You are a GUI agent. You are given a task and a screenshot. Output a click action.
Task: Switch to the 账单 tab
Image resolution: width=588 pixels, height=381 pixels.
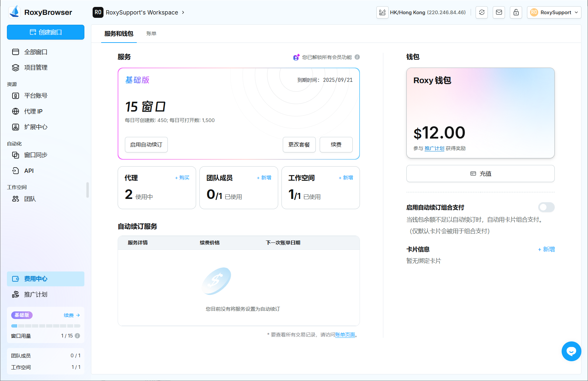[151, 34]
